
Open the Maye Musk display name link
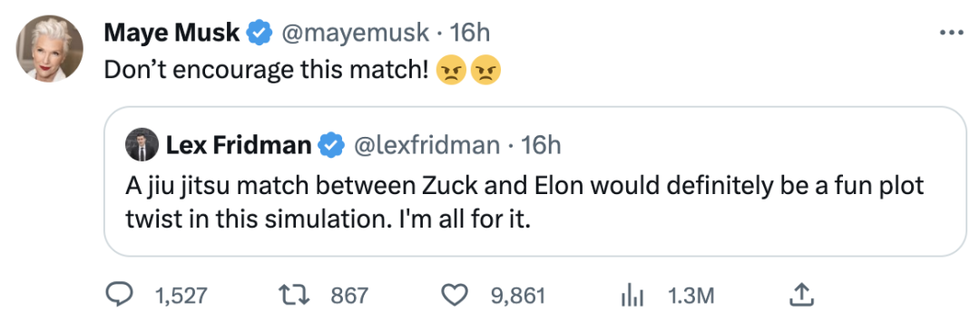point(171,33)
